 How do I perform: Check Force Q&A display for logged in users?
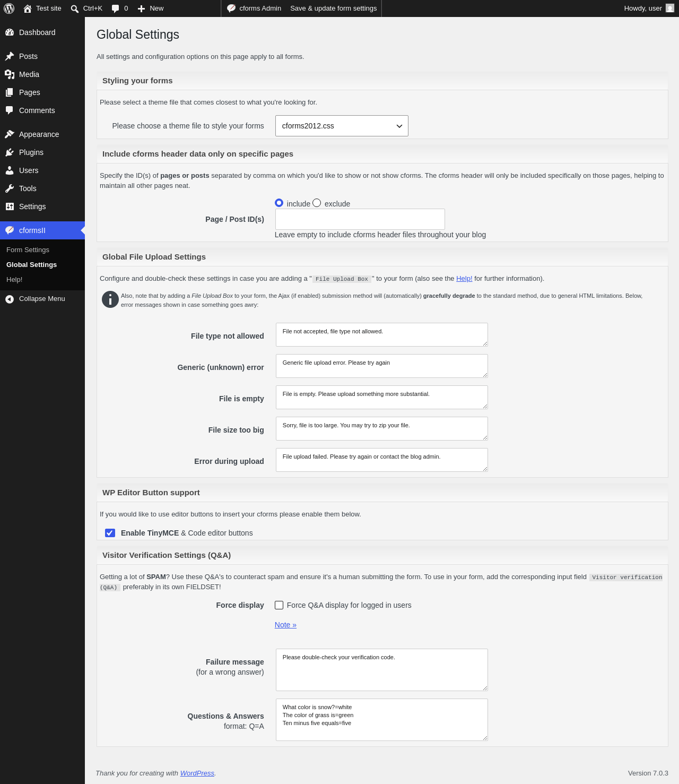tap(279, 605)
